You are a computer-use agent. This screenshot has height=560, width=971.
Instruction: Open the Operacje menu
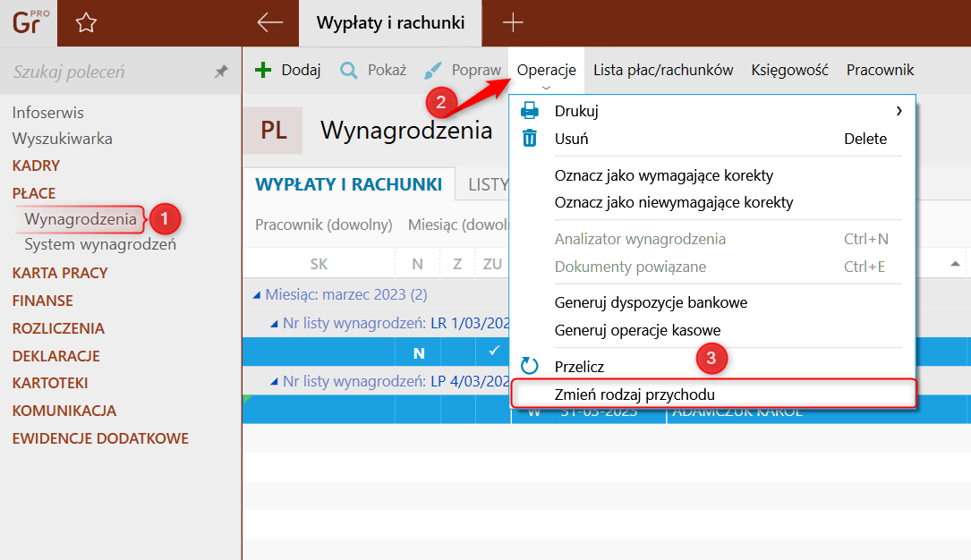[546, 70]
